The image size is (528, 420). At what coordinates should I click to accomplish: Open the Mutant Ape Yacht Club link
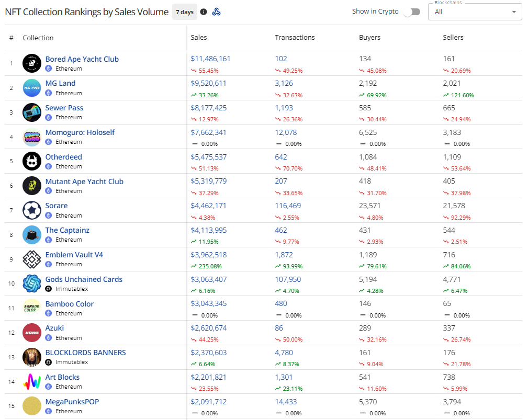[84, 181]
